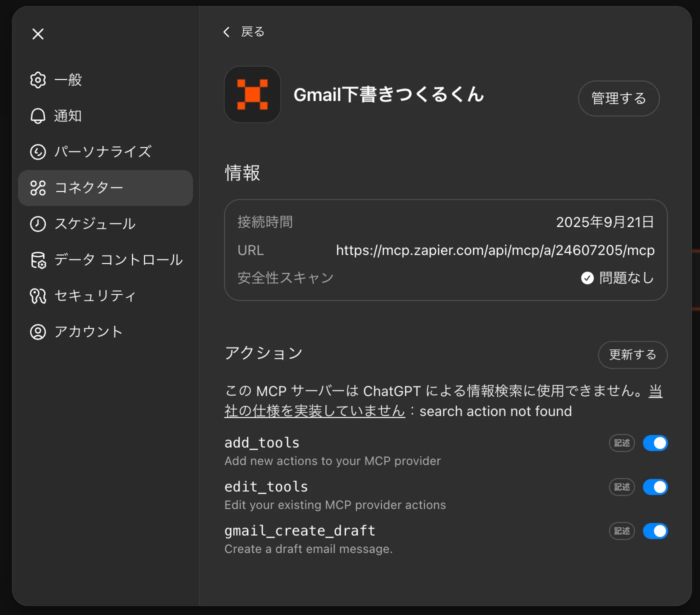The height and width of the screenshot is (615, 700).
Task: Click the Zapier MCP URL text
Action: point(495,250)
